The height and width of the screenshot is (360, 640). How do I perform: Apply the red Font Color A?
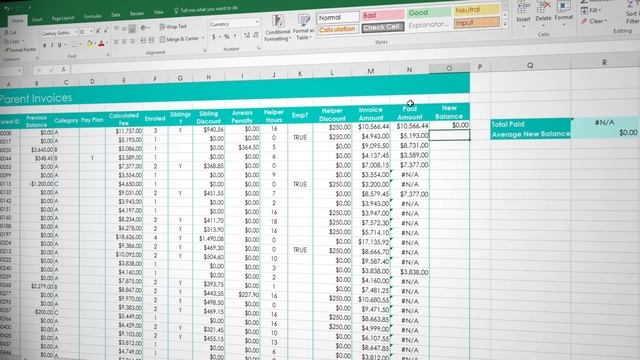[101, 43]
